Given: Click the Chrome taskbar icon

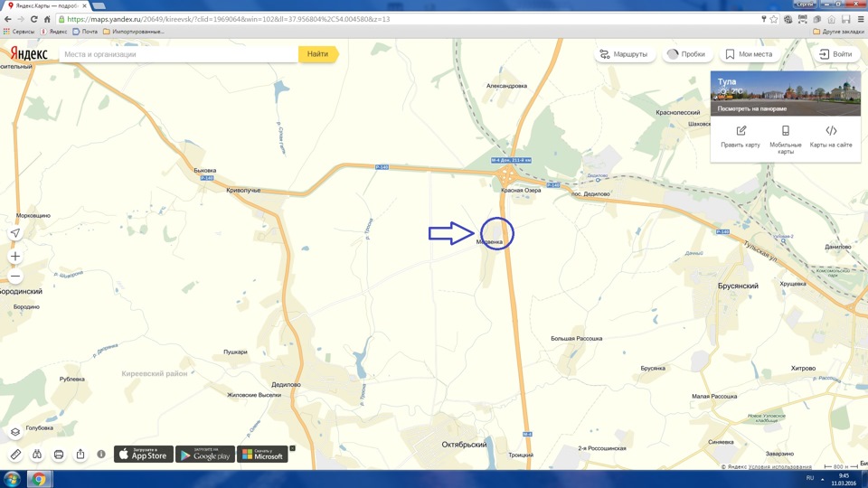Looking at the screenshot, I should pos(39,479).
